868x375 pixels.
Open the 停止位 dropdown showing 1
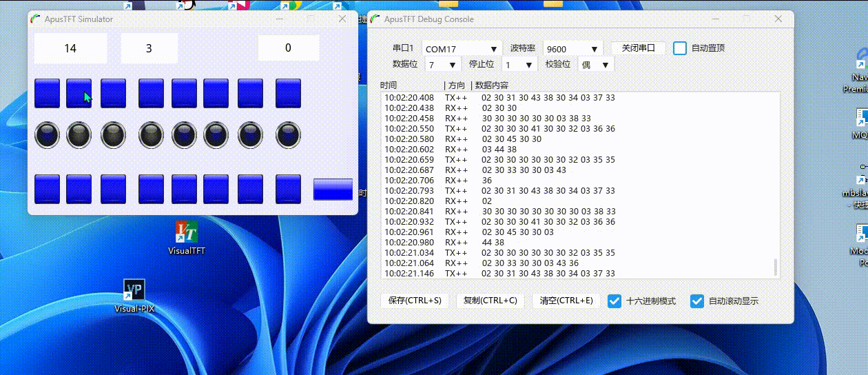[x=519, y=65]
